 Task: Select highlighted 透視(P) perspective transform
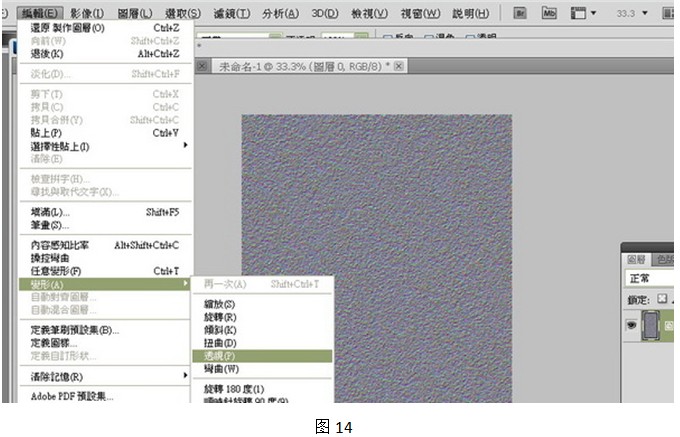(262, 356)
